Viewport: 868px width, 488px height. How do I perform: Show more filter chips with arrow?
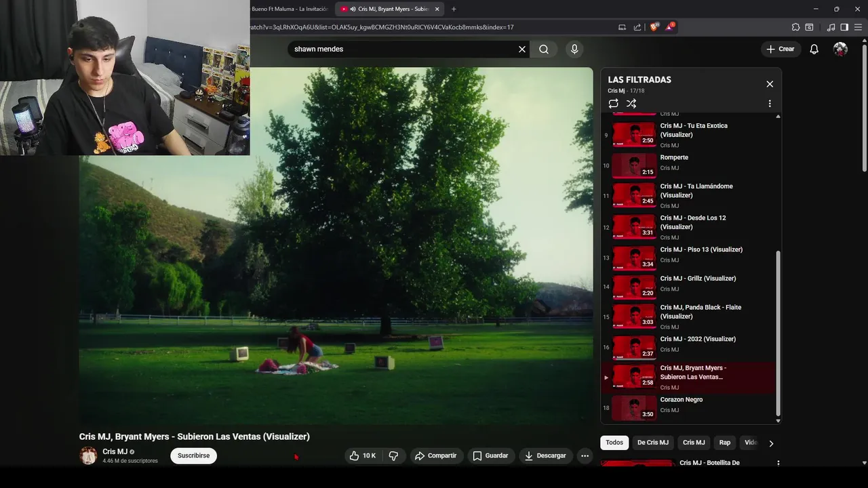[x=771, y=443]
